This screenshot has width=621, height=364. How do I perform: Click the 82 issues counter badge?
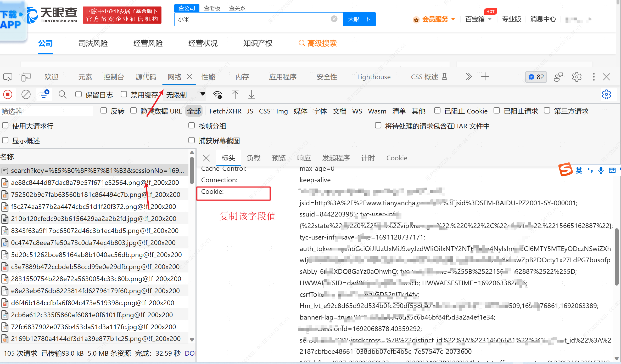click(x=536, y=77)
